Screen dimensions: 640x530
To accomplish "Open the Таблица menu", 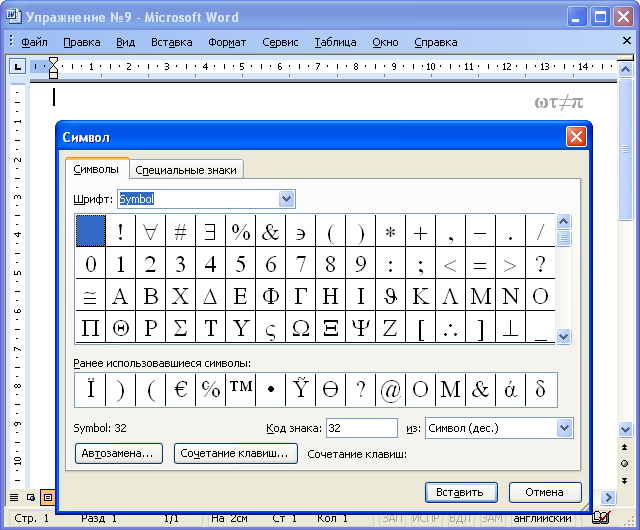I will pyautogui.click(x=335, y=42).
